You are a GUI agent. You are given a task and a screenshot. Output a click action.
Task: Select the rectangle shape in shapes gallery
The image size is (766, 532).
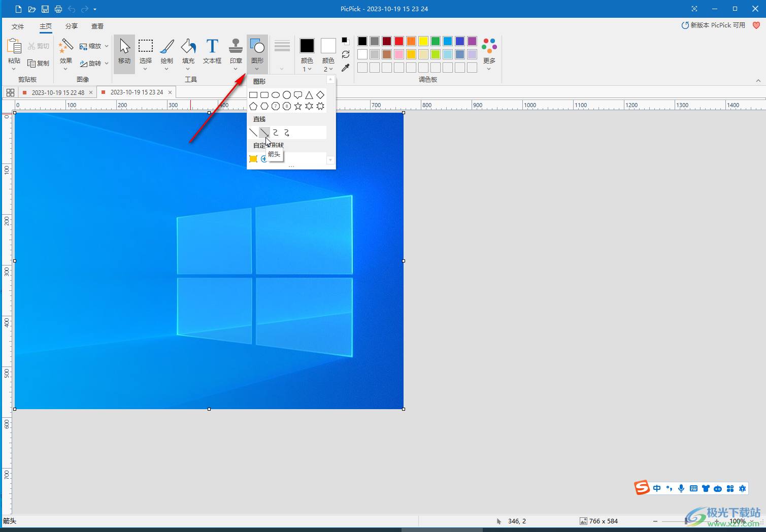253,95
